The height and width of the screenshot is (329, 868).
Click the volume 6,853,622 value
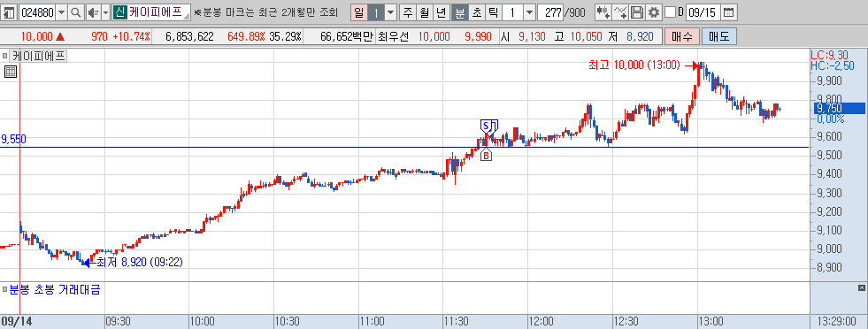point(189,37)
